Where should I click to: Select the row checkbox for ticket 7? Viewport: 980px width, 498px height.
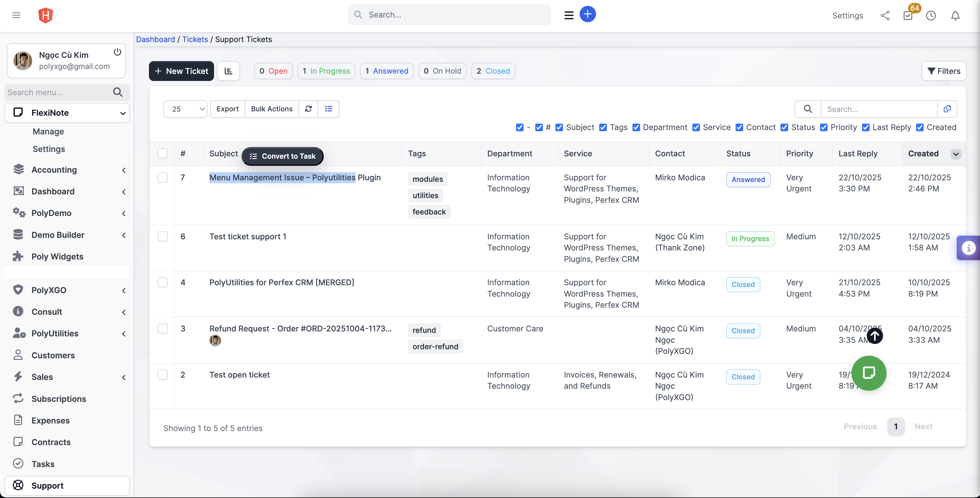coord(163,177)
